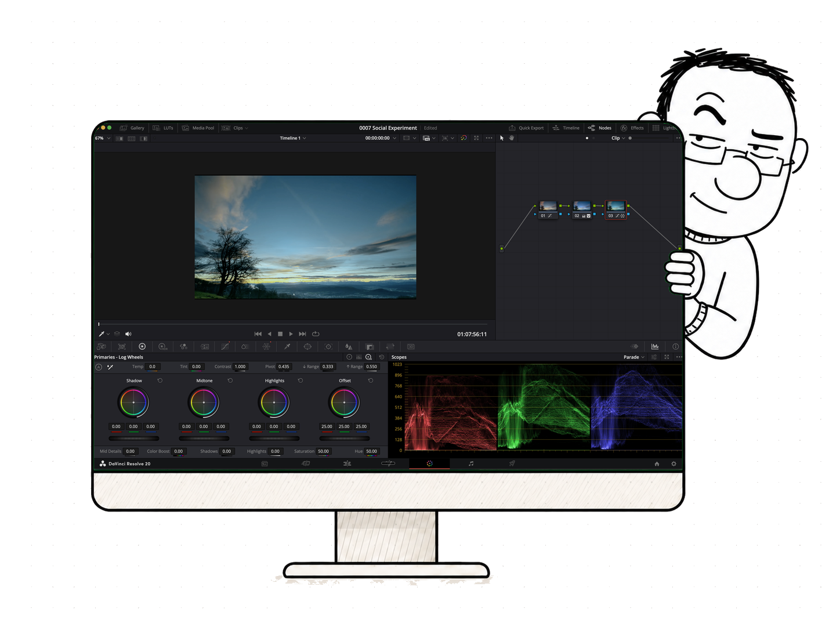Open the Curves palette
Viewport: 840px width, 630px height.
point(225,346)
